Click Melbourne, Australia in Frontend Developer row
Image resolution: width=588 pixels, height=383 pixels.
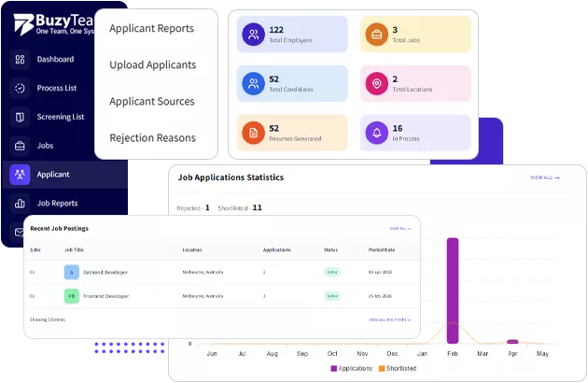tap(203, 296)
